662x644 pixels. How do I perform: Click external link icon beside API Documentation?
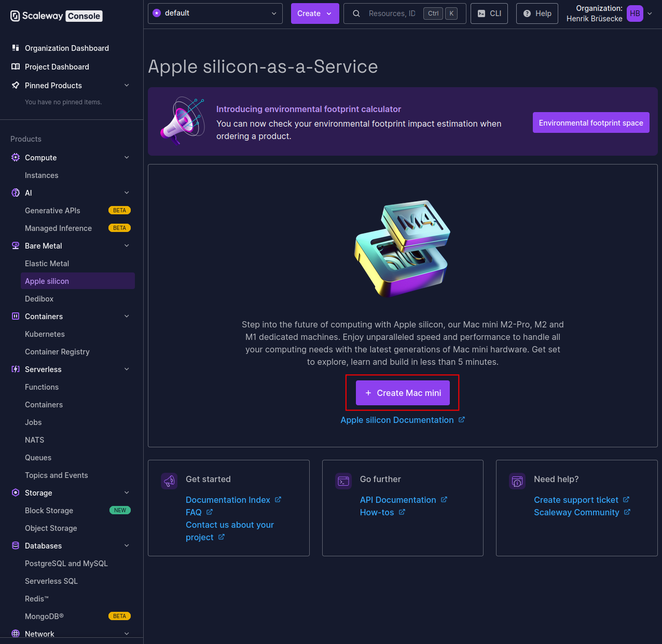(444, 499)
